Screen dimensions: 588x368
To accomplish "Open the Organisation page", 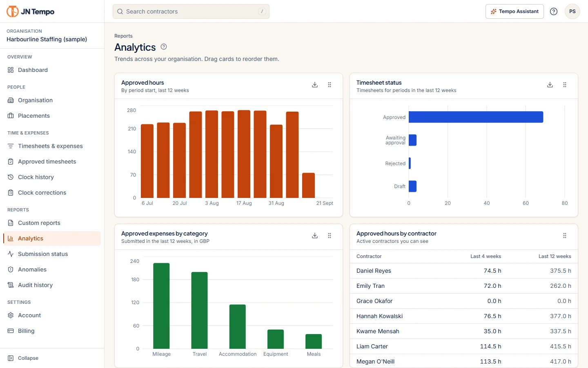I will (52, 100).
